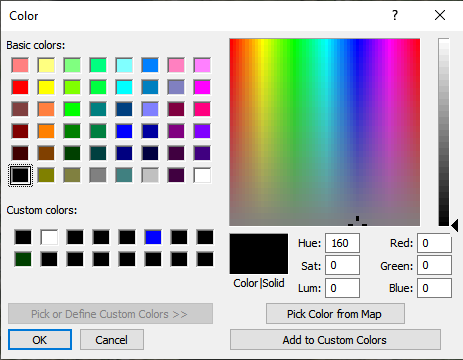Image resolution: width=463 pixels, height=360 pixels.
Task: Focus the Lum value field
Action: (342, 288)
